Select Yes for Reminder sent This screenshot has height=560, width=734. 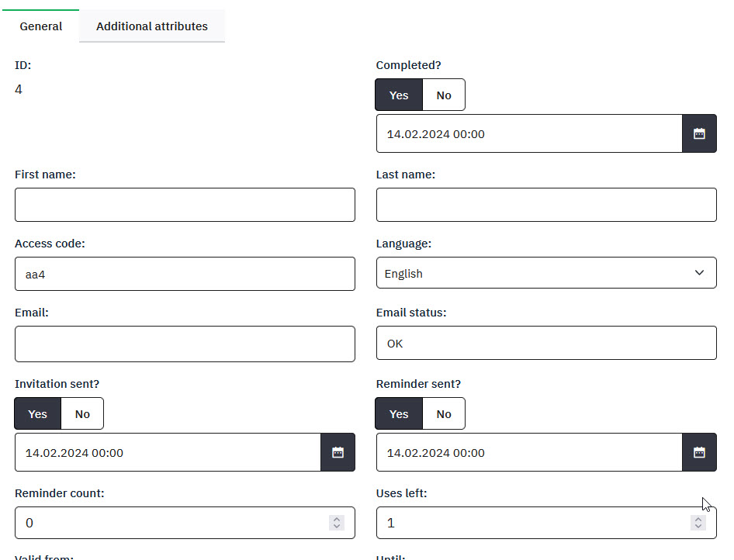click(x=399, y=413)
